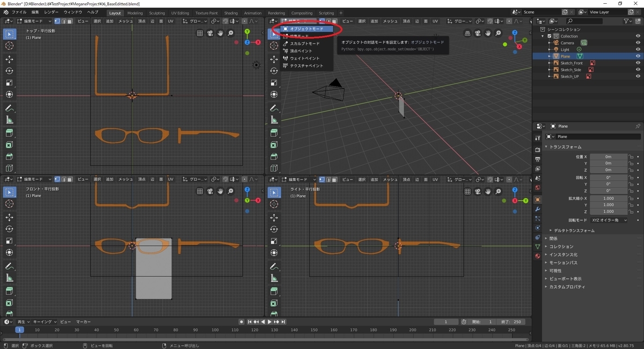Open the rotation mode XYZ Euler dropdown
The height and width of the screenshot is (349, 644).
[x=609, y=220]
